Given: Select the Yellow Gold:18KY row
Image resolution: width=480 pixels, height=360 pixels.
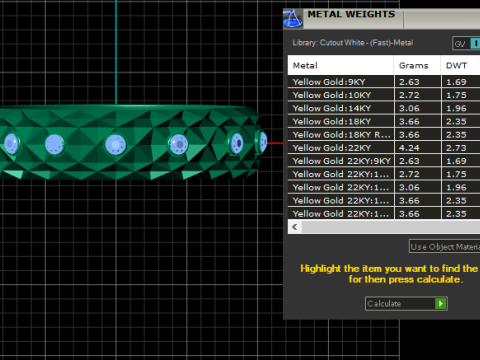Looking at the screenshot, I should click(x=384, y=122).
